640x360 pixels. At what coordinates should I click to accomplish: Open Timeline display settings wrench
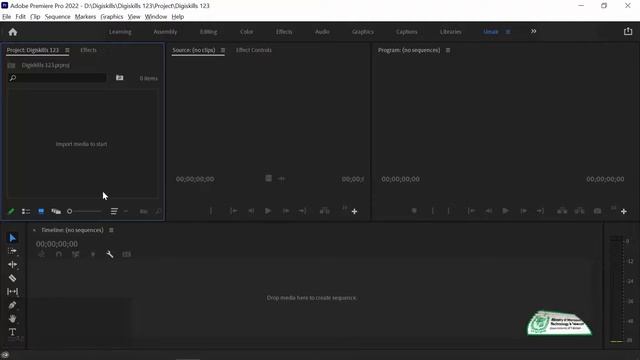(110, 254)
